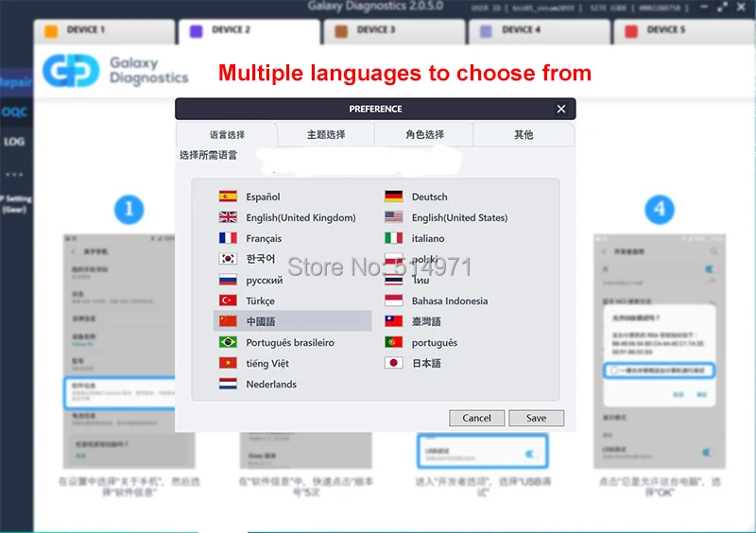The image size is (756, 533).
Task: Open the DEVICE 3 tab
Action: (x=394, y=31)
